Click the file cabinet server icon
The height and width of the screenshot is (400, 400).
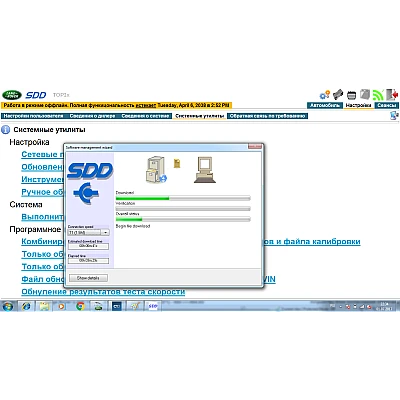coord(156,170)
